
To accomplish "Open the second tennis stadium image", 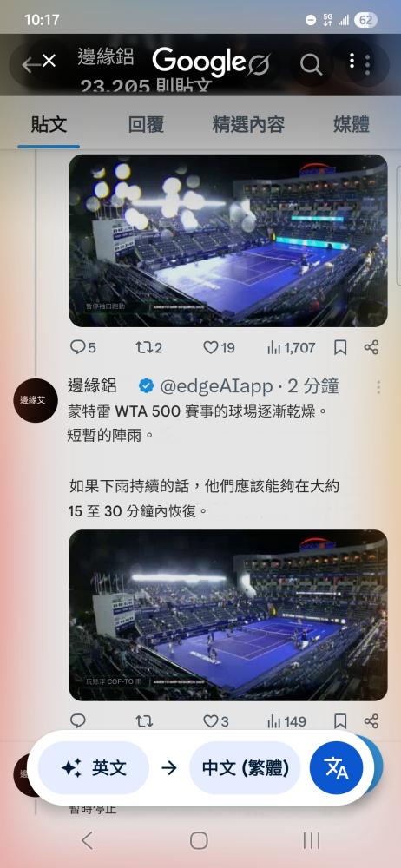I will [228, 615].
